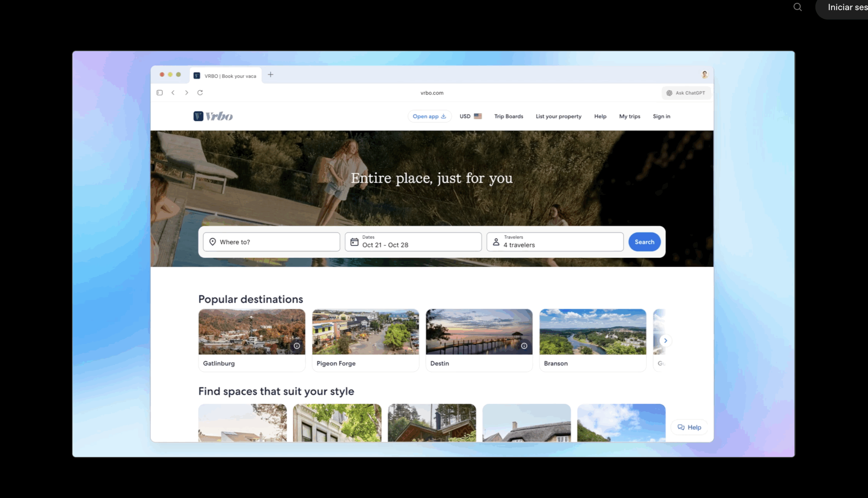
Task: Click the profile avatar in tab bar
Action: tap(705, 75)
